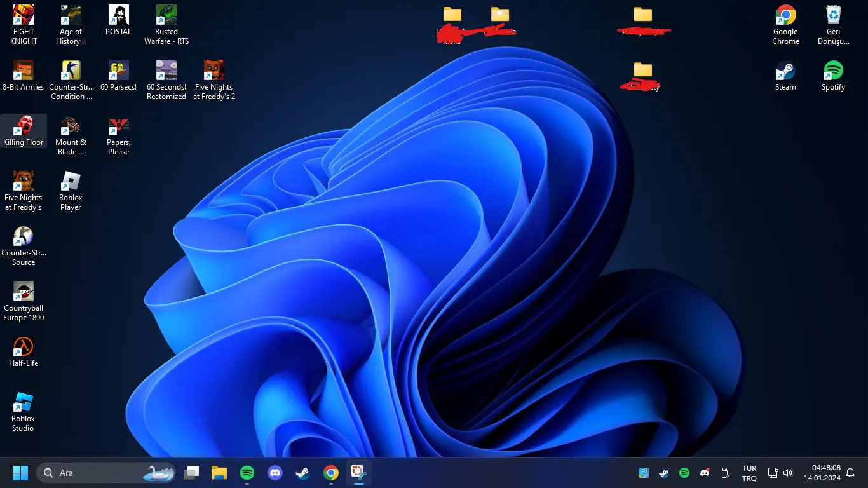Select the FIGHT KNIGHT desktop shortcut
The image size is (868, 488).
point(24,25)
